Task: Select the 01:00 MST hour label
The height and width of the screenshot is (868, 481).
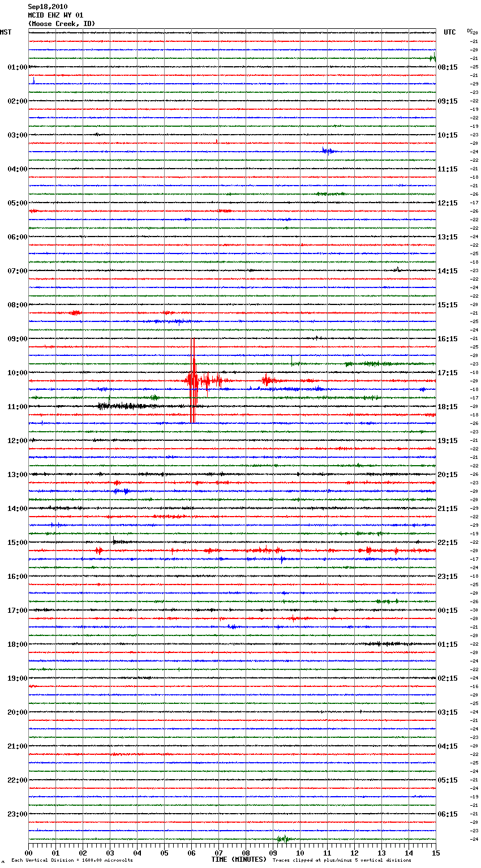Action: (17, 67)
